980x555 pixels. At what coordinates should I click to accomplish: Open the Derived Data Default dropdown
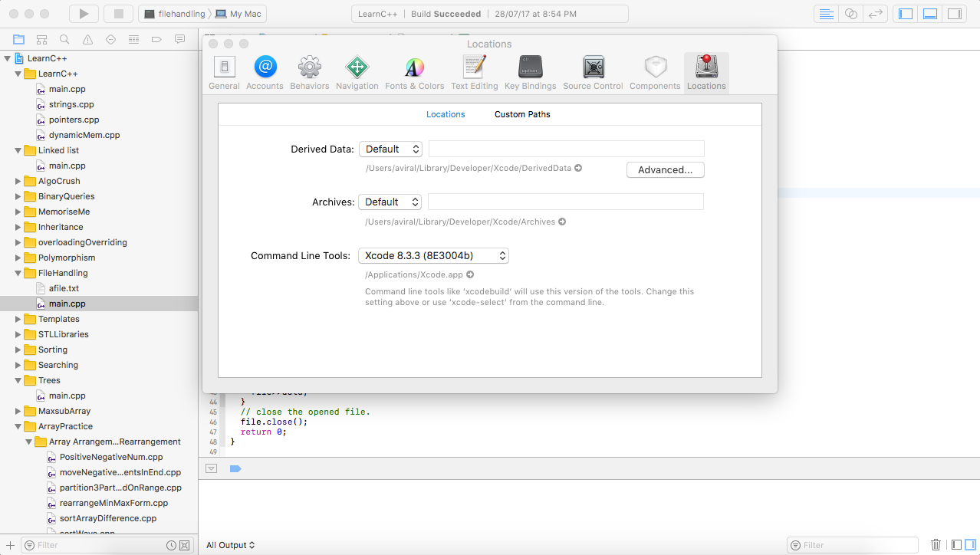tap(390, 149)
